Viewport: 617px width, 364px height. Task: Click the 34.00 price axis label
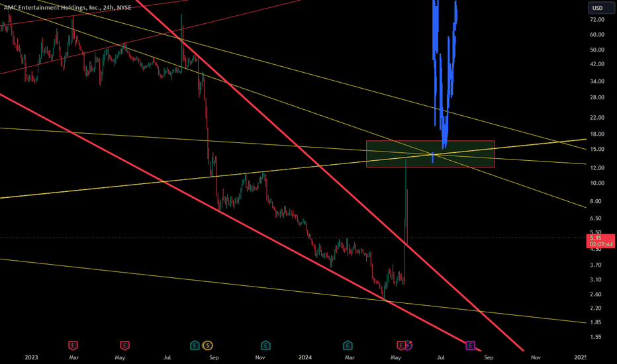[x=597, y=81]
